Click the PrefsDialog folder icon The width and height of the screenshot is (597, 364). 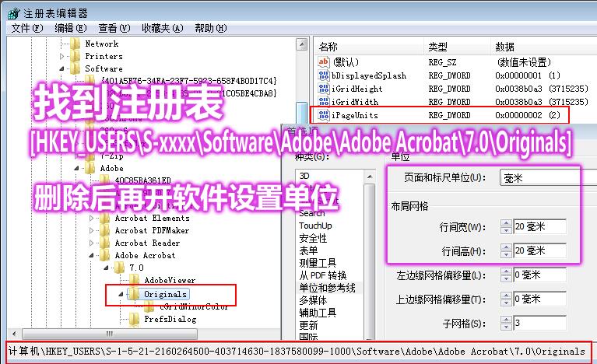(x=135, y=319)
